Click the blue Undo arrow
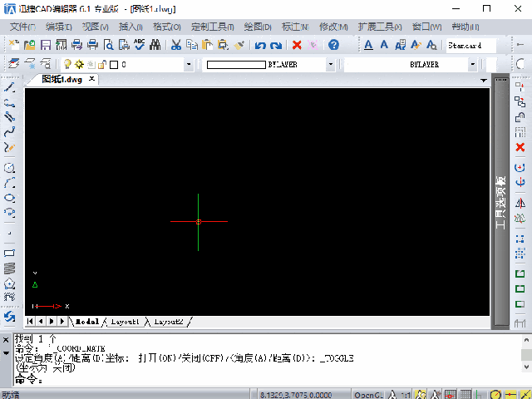The height and width of the screenshot is (399, 532). click(x=260, y=45)
